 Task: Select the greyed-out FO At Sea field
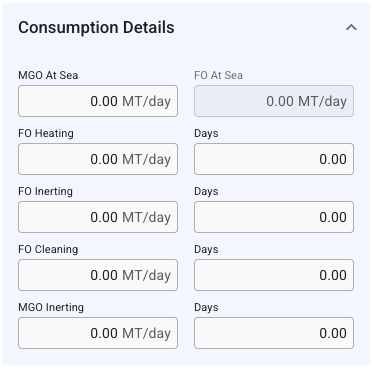point(274,101)
